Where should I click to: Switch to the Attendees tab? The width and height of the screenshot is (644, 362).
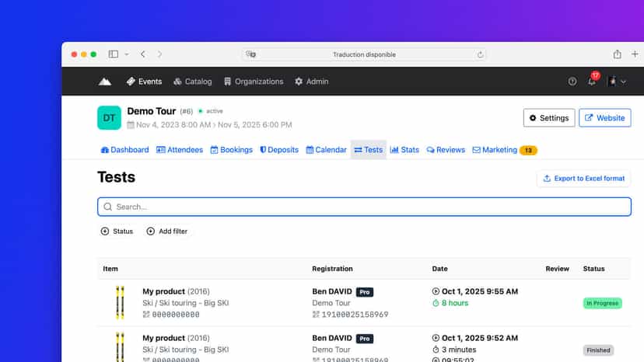coord(180,150)
